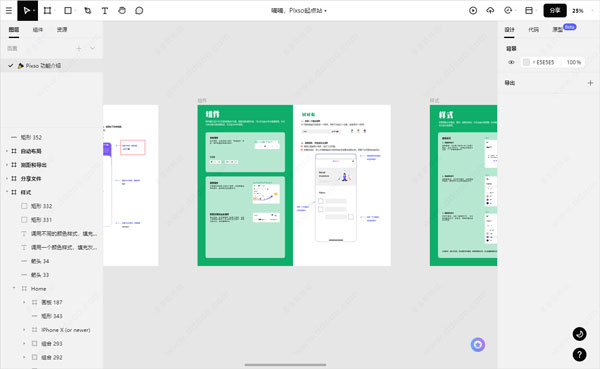The image size is (600, 369).
Task: Select the Text tool
Action: point(104,11)
